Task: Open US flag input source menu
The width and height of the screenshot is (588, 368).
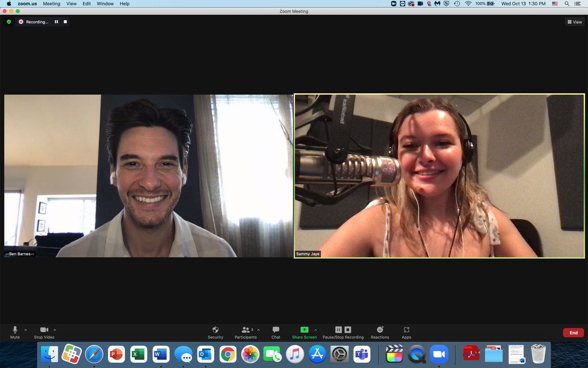Action: coord(555,3)
